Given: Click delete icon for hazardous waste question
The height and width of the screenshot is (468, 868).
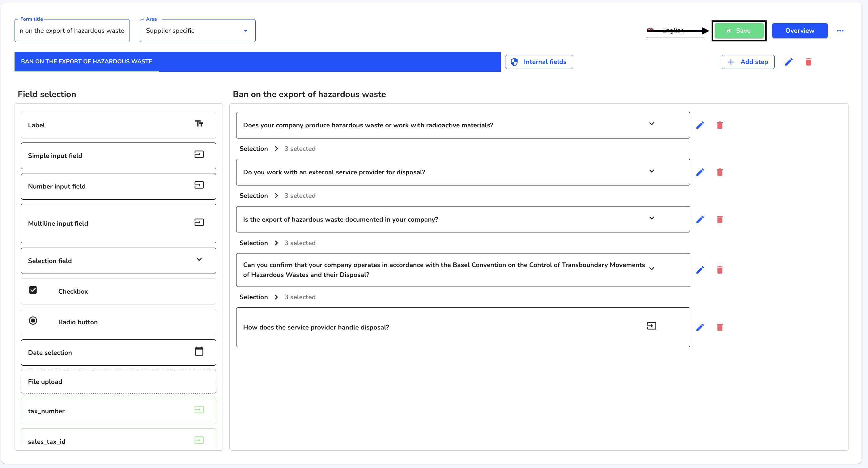Looking at the screenshot, I should pos(720,125).
